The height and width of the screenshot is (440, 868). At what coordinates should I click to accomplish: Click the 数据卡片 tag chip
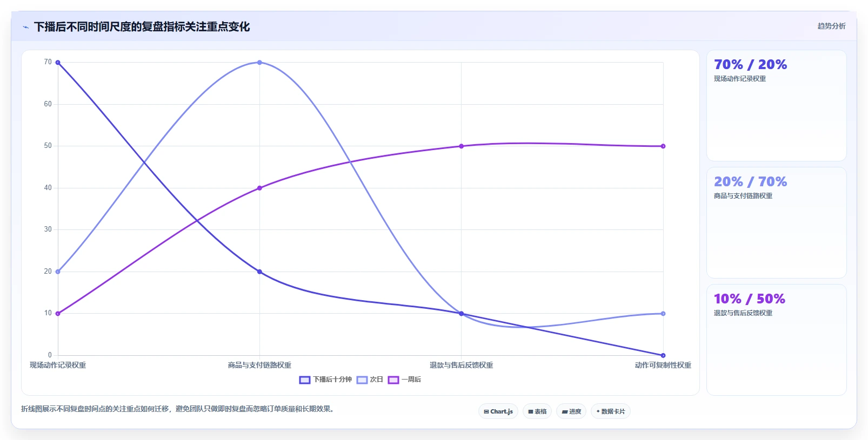click(611, 411)
